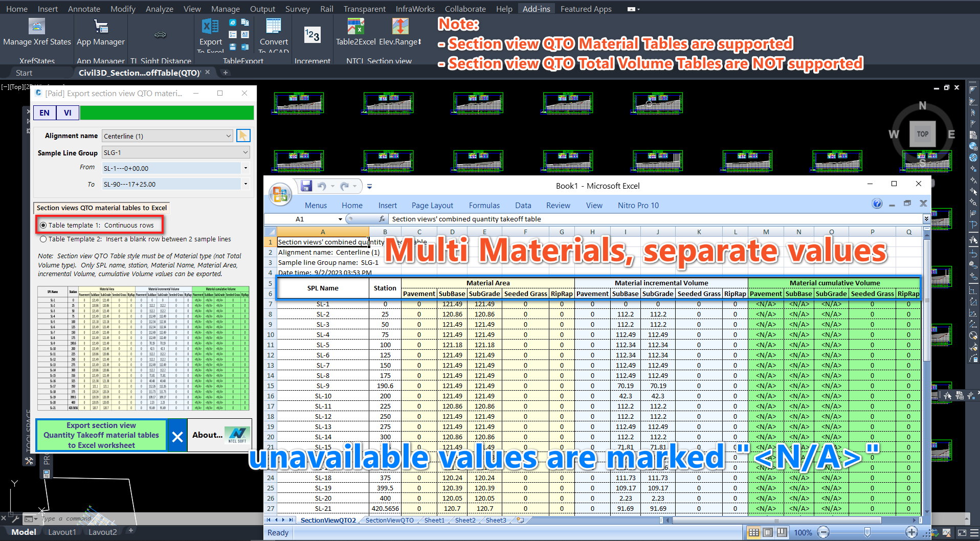Expand the From sample line dropdown
The width and height of the screenshot is (980, 541).
[246, 168]
